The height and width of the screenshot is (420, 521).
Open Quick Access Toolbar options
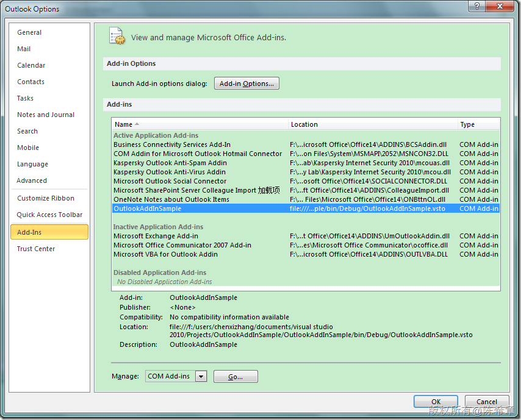click(x=49, y=215)
